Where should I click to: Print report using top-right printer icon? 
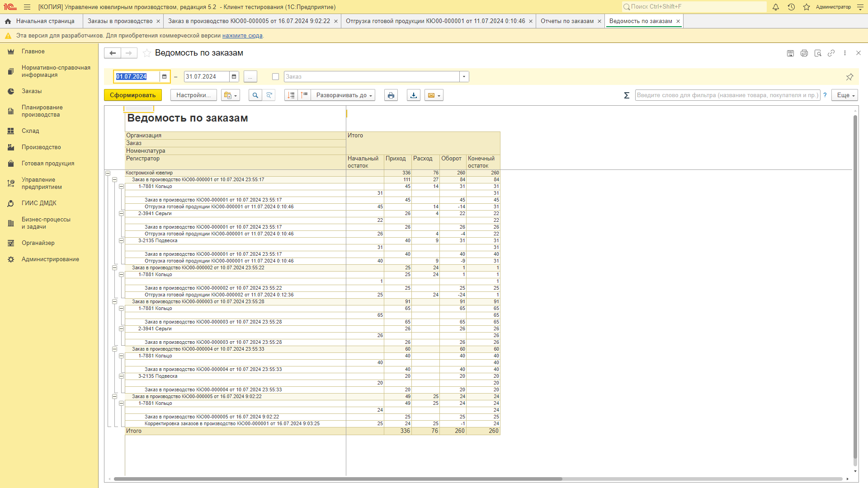(x=804, y=53)
